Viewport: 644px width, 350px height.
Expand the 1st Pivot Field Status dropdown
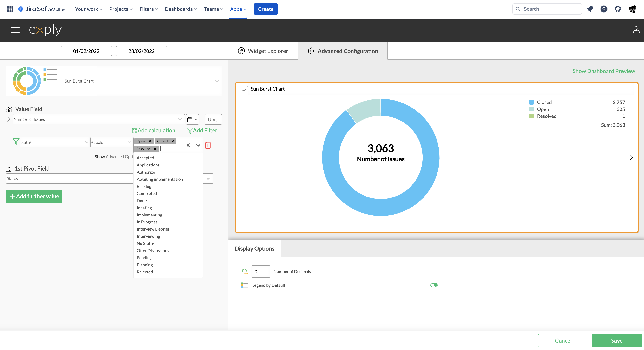(x=208, y=178)
